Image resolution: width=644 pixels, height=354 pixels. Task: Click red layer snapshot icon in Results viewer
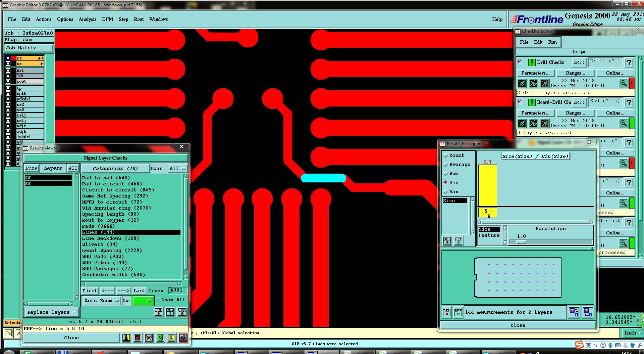(138, 338)
